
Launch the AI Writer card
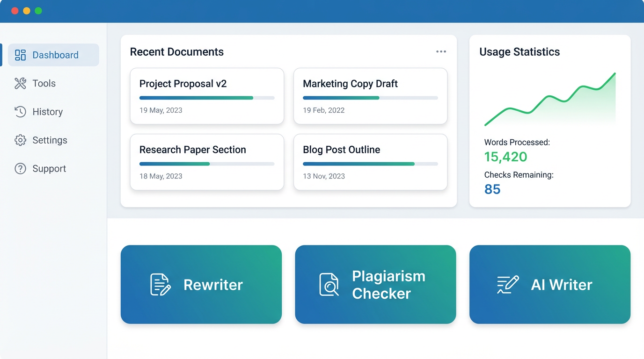click(550, 285)
